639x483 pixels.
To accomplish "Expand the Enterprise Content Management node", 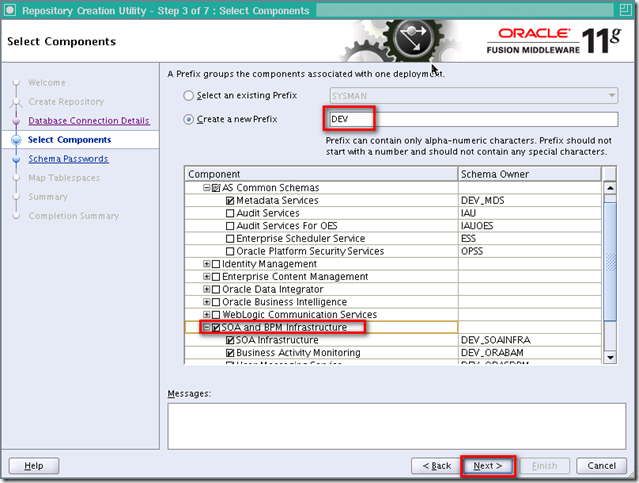I will point(207,276).
